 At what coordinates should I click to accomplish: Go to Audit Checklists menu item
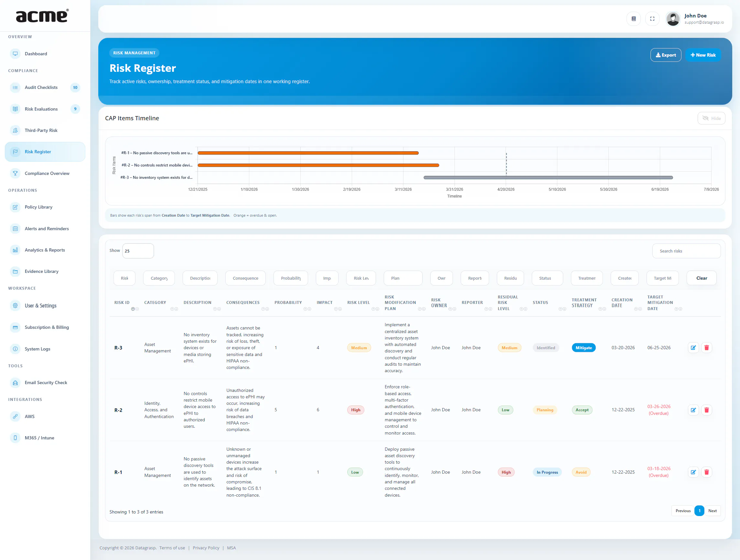point(45,87)
